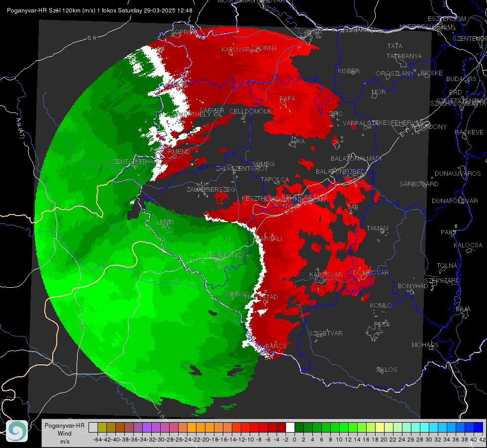Click the TATA city label
Screen dimensions: 487x448
395,46
